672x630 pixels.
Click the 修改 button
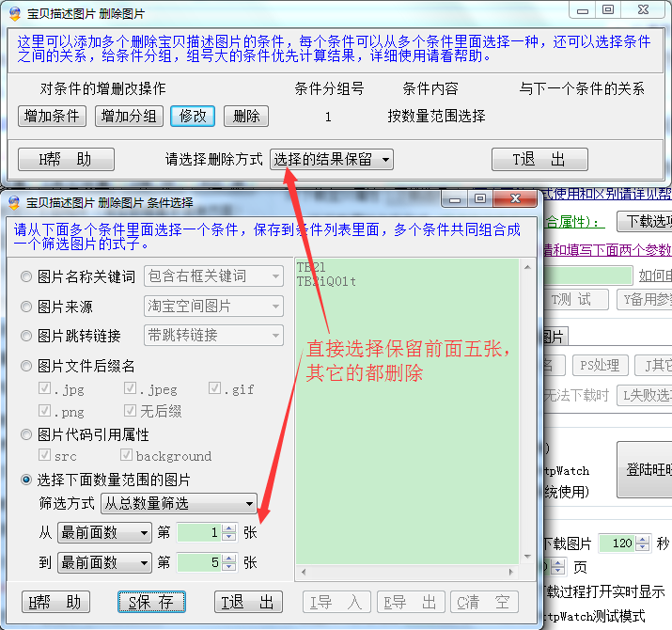click(x=193, y=116)
